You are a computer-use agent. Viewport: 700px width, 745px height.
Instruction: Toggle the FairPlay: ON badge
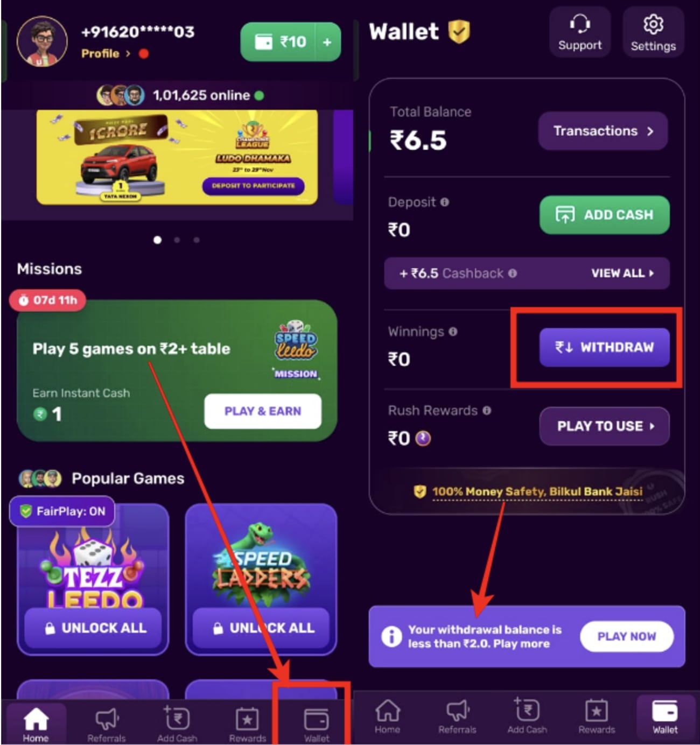[x=62, y=511]
